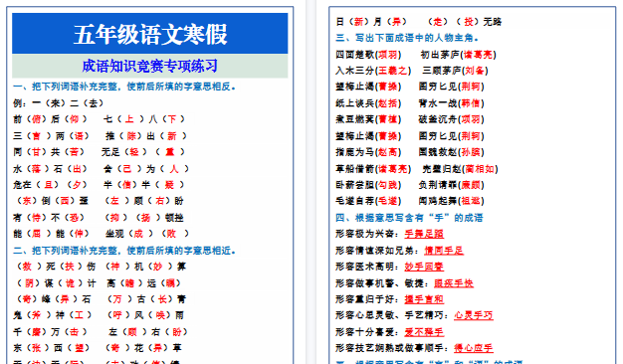Select the entry '闻鸡起舞(祖逖)'

click(x=452, y=201)
